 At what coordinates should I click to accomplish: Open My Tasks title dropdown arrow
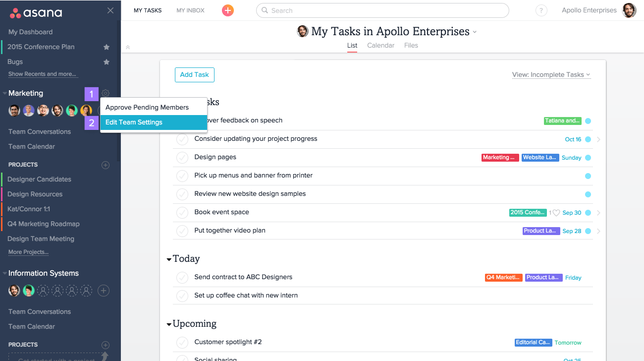475,32
